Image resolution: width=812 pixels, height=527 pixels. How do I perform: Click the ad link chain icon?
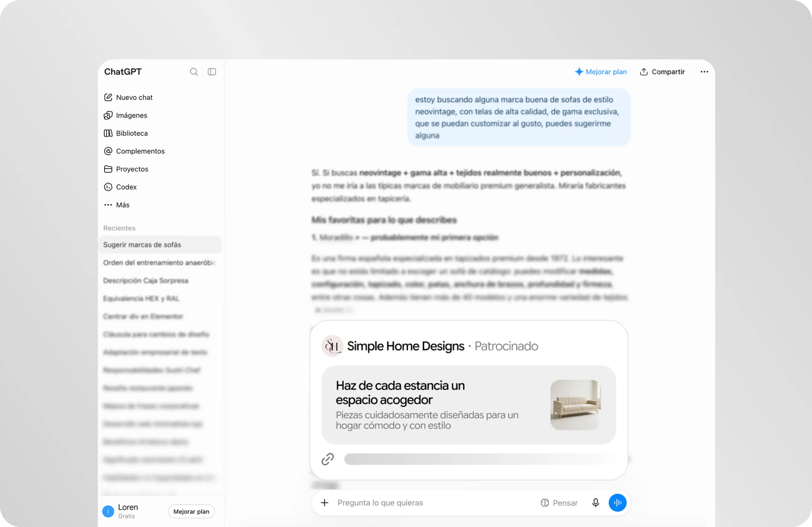(x=328, y=459)
